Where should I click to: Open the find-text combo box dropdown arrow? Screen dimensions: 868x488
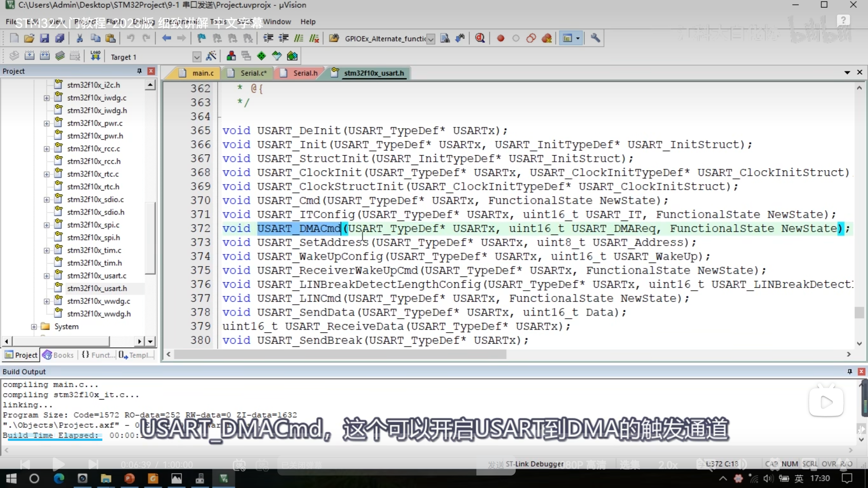coord(431,39)
